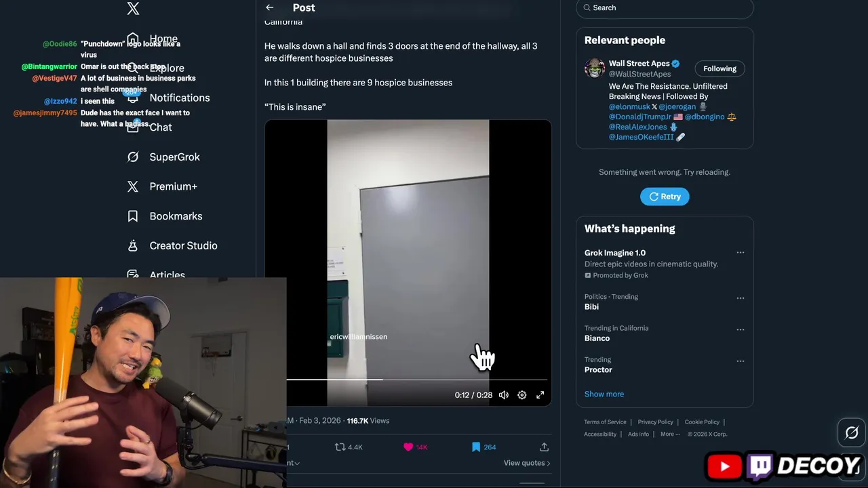Seek on the video progress bar
This screenshot has height=488, width=868.
[416, 380]
